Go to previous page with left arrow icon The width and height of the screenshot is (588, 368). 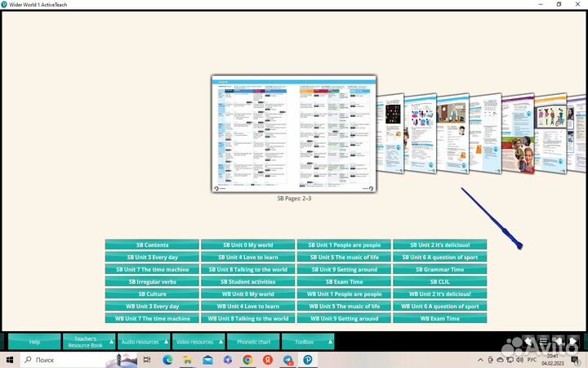(x=558, y=341)
